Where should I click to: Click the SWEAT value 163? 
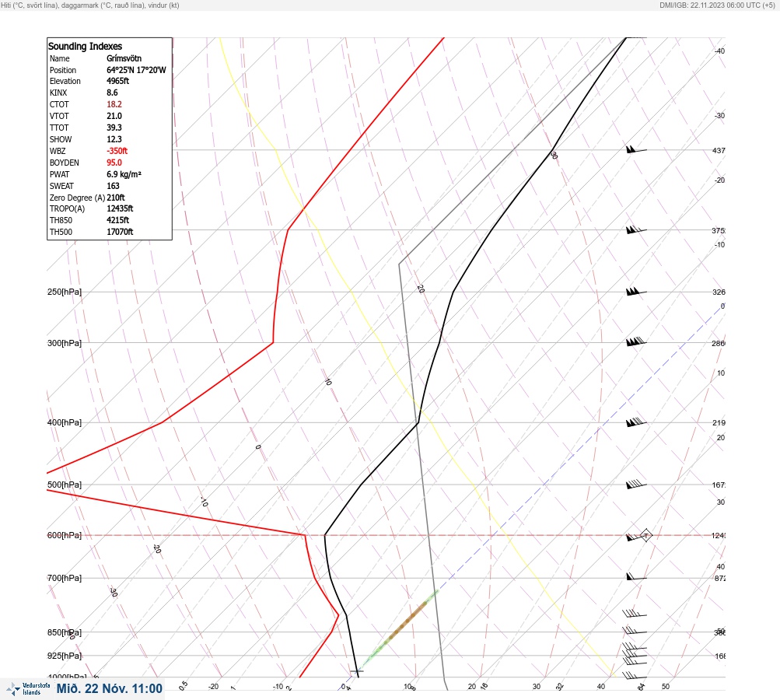tap(113, 186)
